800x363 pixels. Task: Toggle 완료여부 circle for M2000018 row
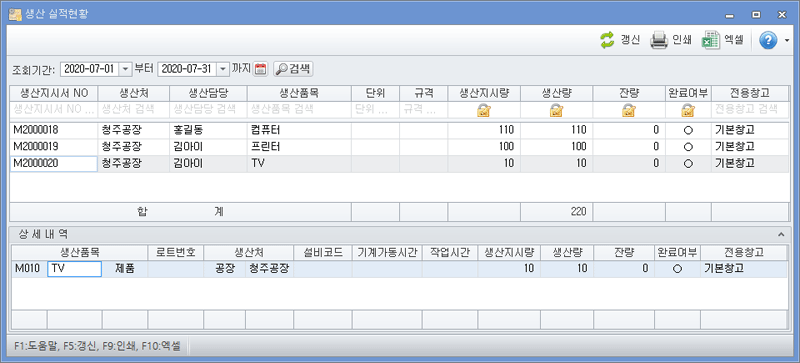pyautogui.click(x=688, y=130)
